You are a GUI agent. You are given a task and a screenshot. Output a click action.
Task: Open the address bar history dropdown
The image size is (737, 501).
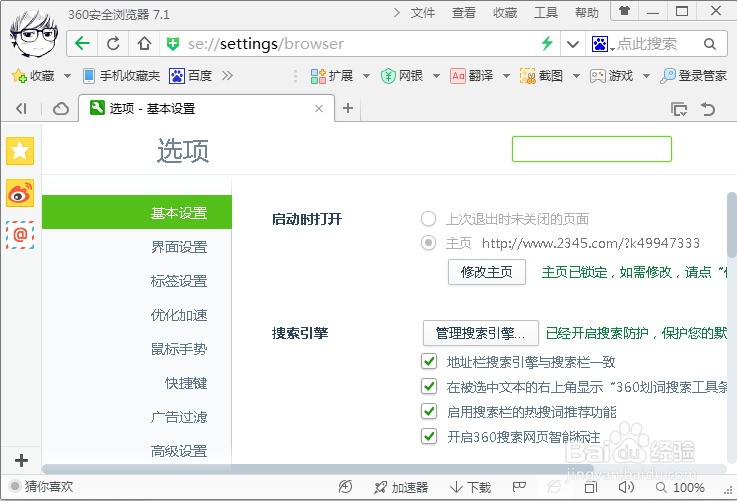[572, 44]
